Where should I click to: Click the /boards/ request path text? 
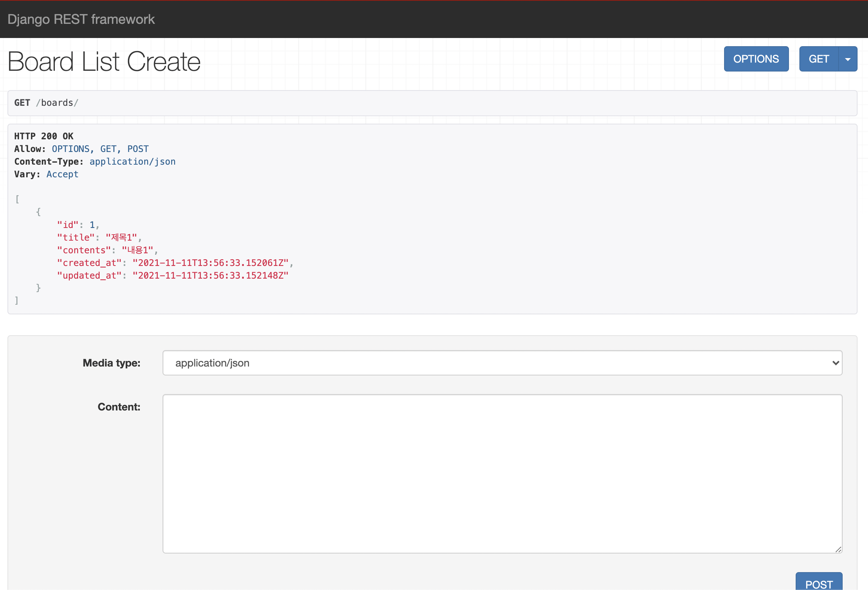[x=57, y=103]
